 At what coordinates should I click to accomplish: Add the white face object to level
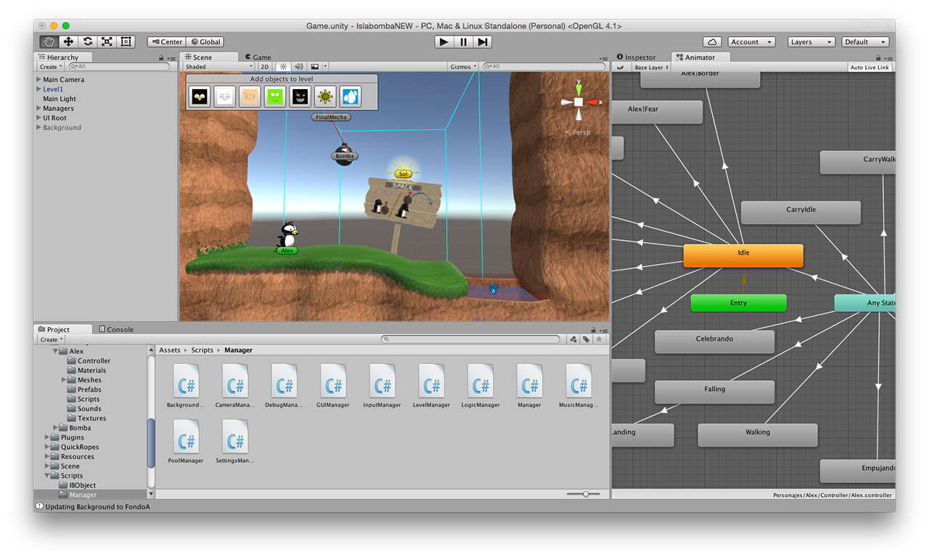coord(225,96)
